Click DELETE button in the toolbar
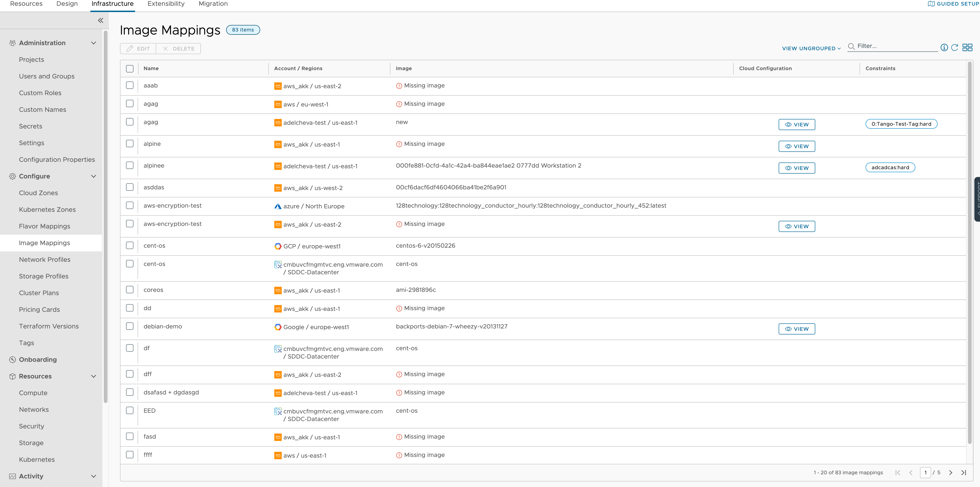980x487 pixels. point(179,48)
